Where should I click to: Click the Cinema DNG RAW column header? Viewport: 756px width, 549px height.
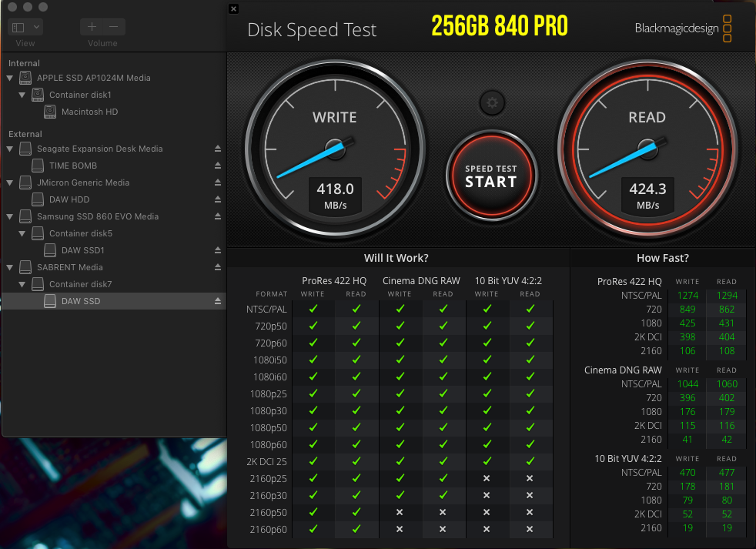click(x=421, y=280)
